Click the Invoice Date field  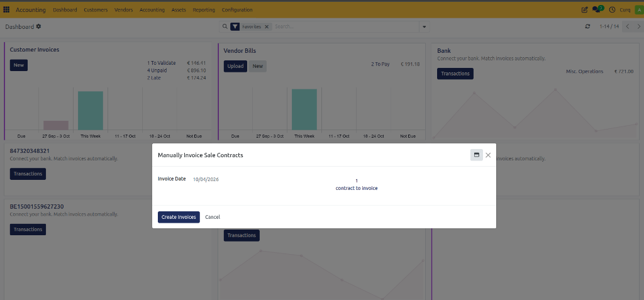[206, 179]
